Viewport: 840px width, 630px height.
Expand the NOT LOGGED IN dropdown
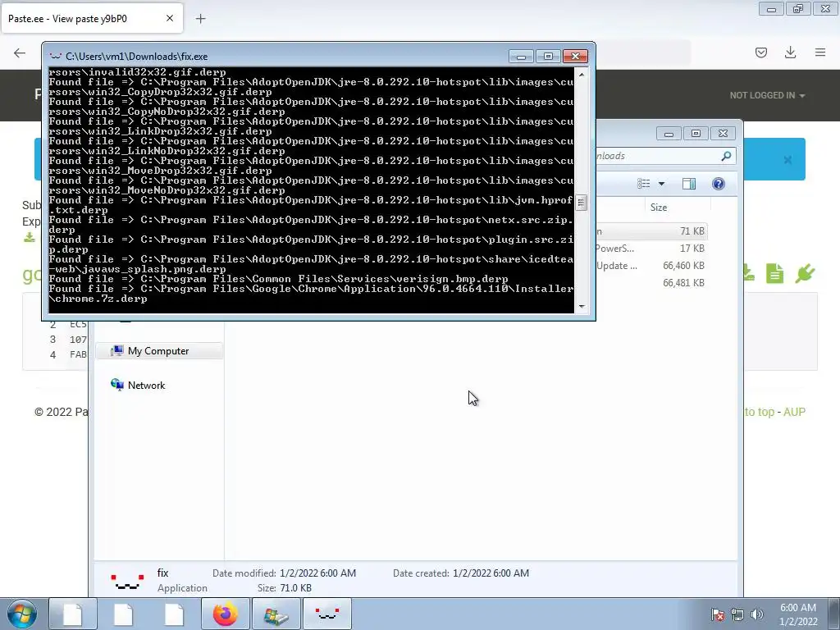767,95
